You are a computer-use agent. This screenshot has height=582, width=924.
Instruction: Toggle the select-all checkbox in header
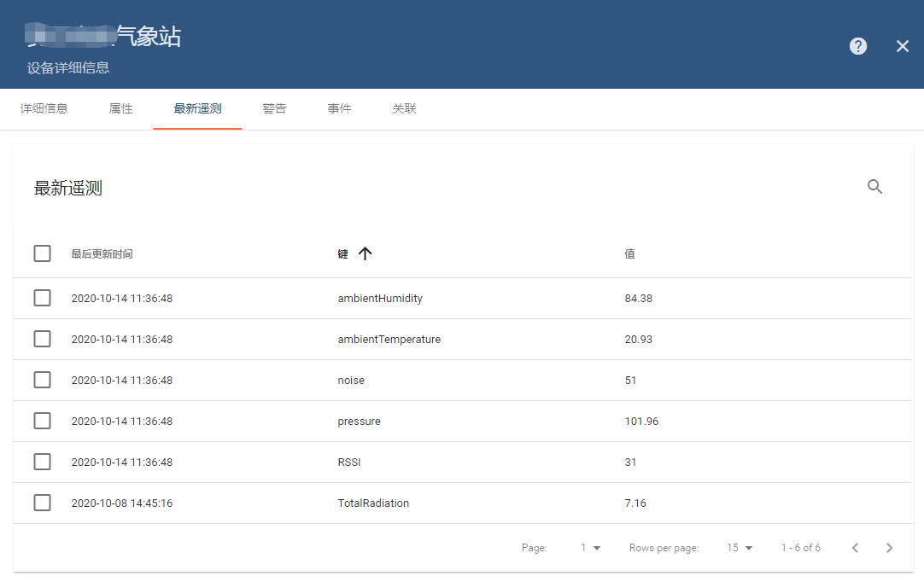[x=42, y=253]
